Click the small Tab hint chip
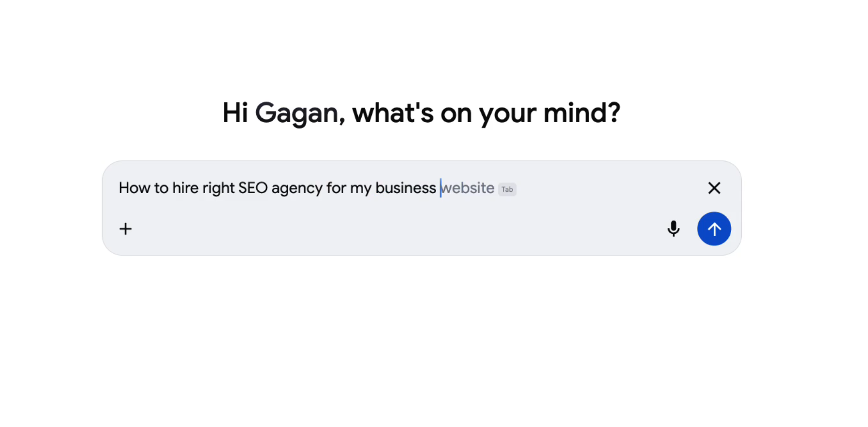The height and width of the screenshot is (427, 868). click(x=507, y=189)
